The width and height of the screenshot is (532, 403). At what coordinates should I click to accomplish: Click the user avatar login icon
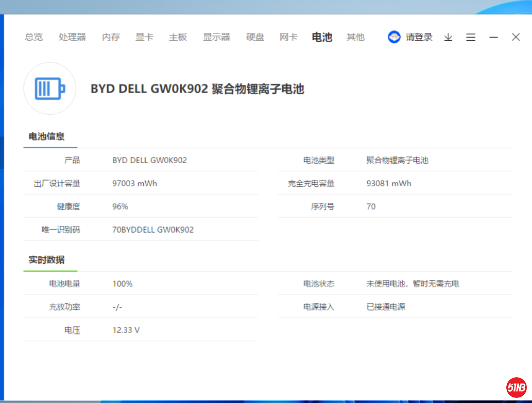(x=394, y=37)
